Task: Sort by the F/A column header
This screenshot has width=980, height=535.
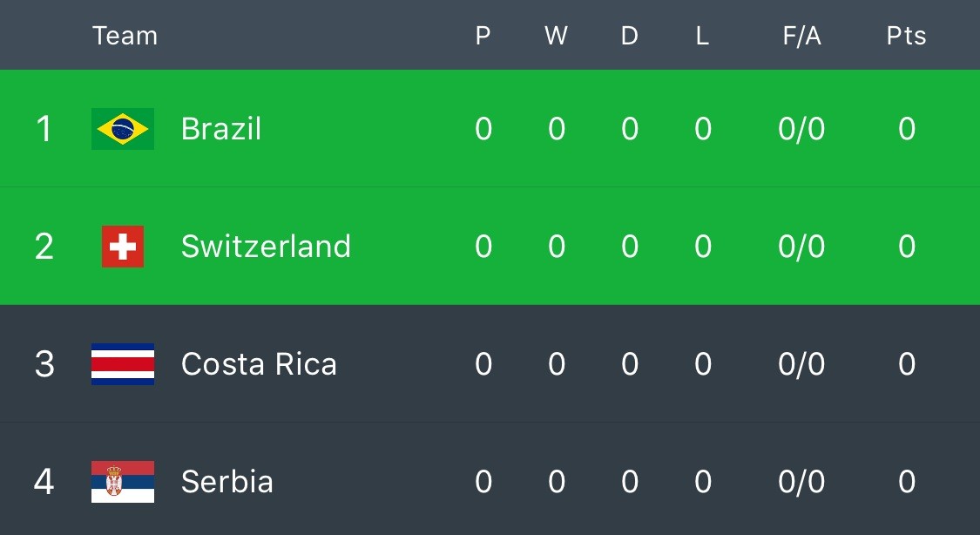Action: coord(802,36)
